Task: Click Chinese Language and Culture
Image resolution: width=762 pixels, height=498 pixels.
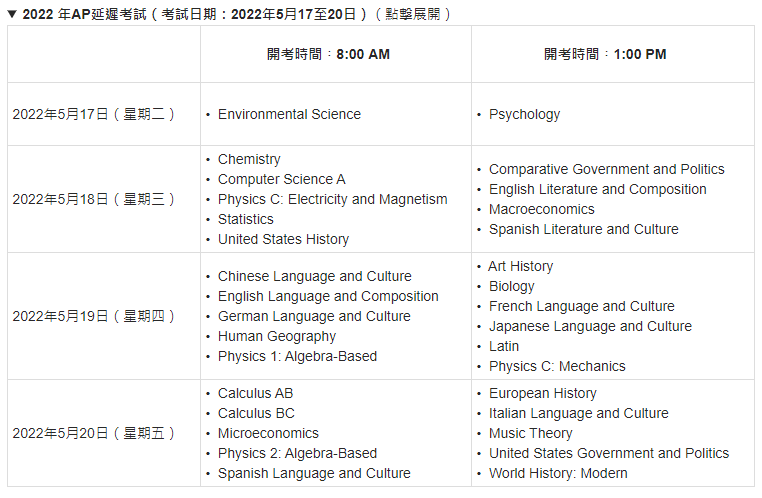Action: 314,276
